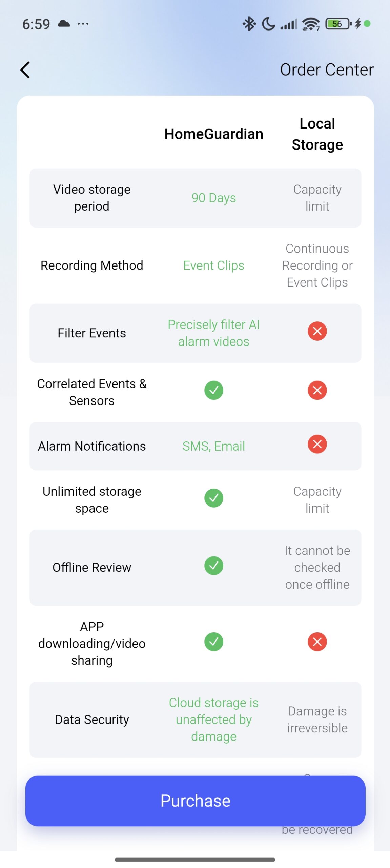This screenshot has width=390, height=868.
Task: Tap the Event Clips recording method text
Action: tap(213, 265)
